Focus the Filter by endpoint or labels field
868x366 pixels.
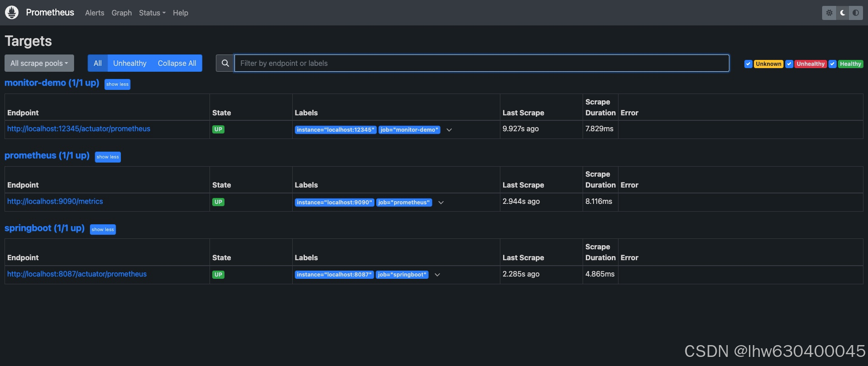pyautogui.click(x=482, y=63)
